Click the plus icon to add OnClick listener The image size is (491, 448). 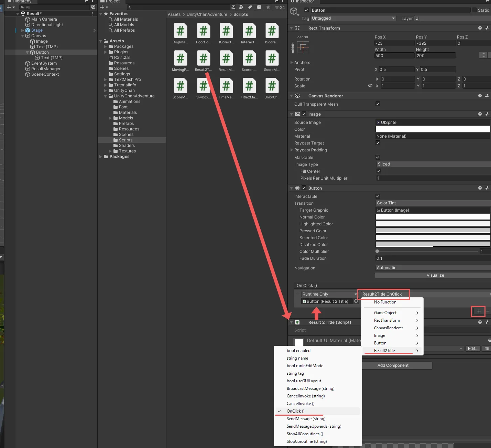[479, 311]
